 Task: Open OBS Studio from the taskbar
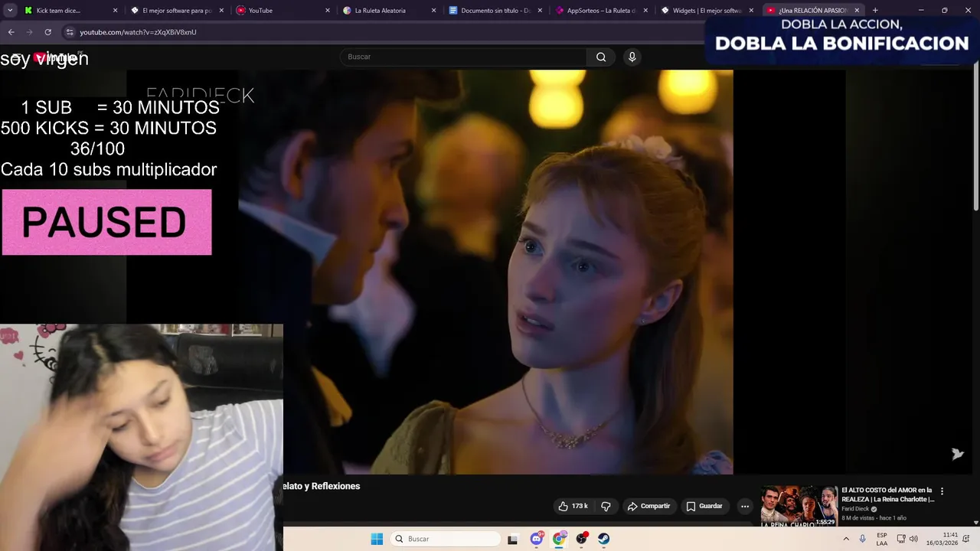(581, 539)
